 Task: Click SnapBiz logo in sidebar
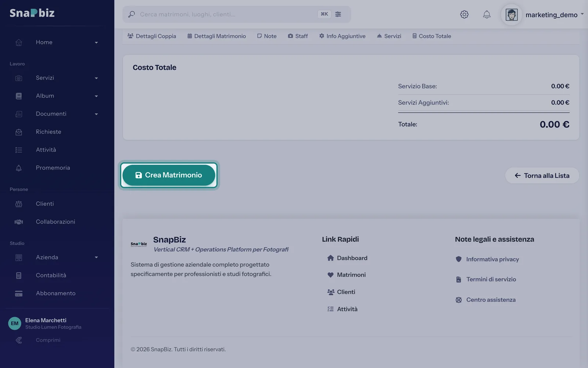coord(32,13)
